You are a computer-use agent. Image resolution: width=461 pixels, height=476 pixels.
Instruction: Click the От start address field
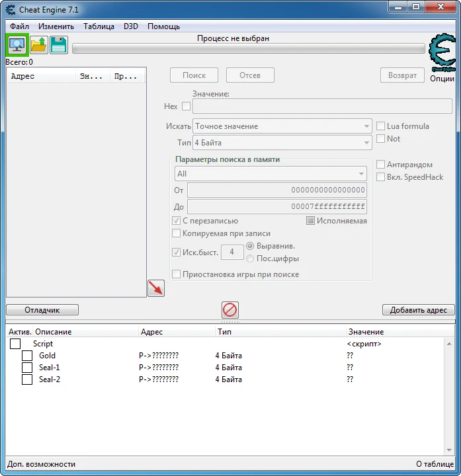coord(277,190)
